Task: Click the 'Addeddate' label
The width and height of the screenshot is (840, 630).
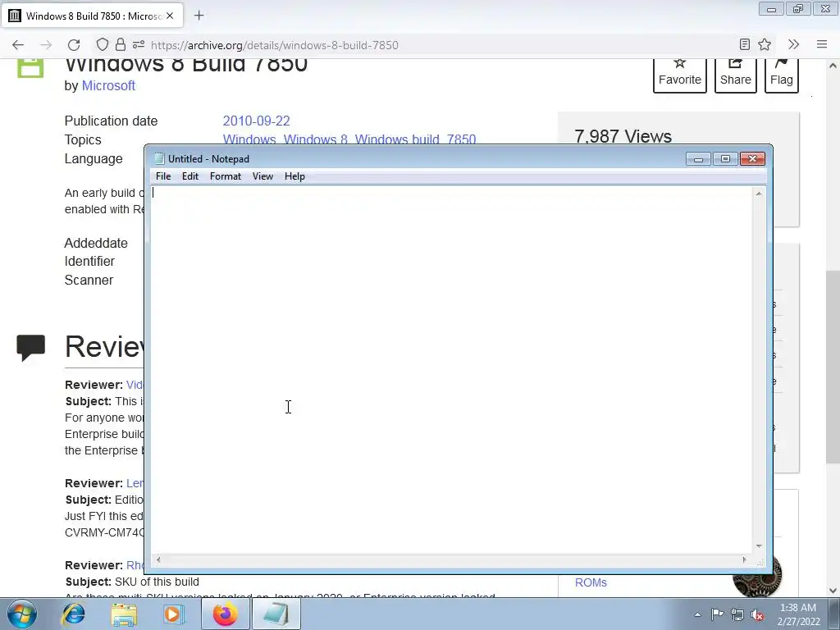Action: coord(96,243)
